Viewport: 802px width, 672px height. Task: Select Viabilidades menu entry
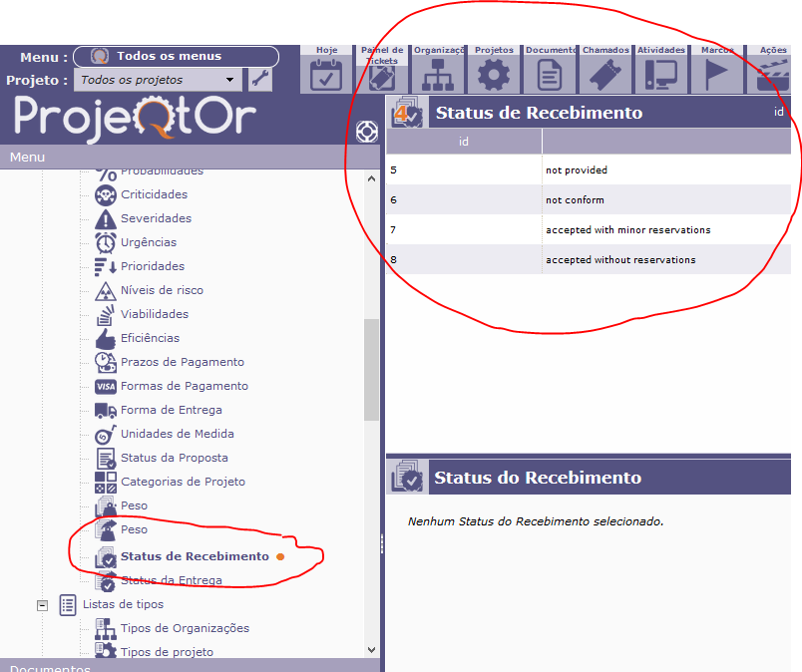[155, 314]
